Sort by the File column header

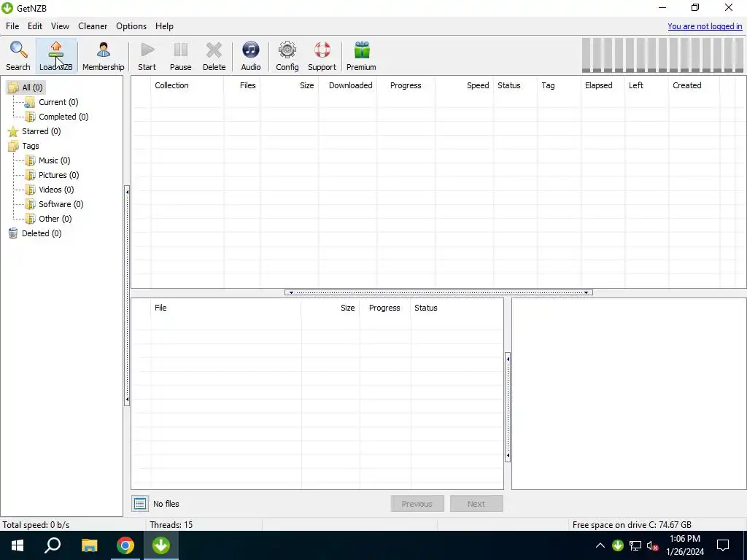[x=226, y=308]
